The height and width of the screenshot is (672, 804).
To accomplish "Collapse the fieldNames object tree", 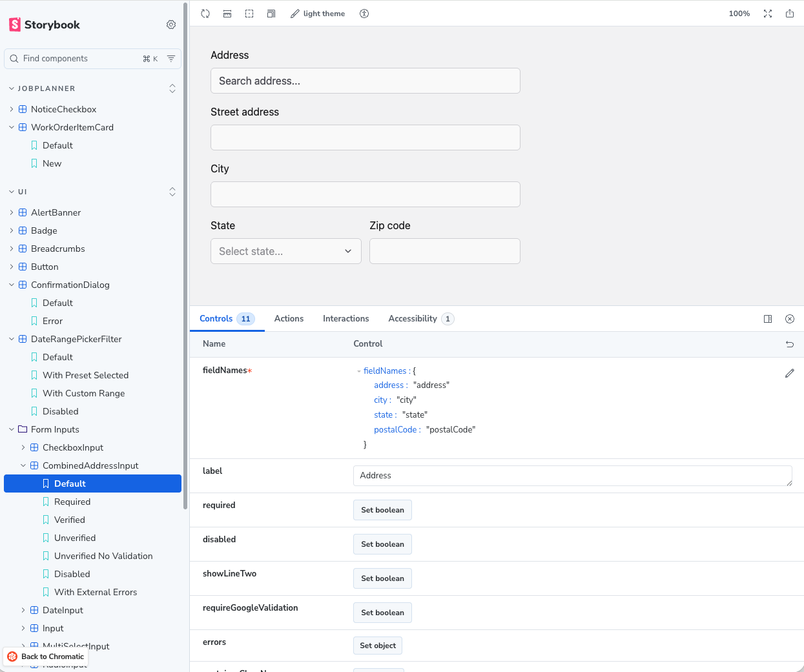I will tap(359, 371).
